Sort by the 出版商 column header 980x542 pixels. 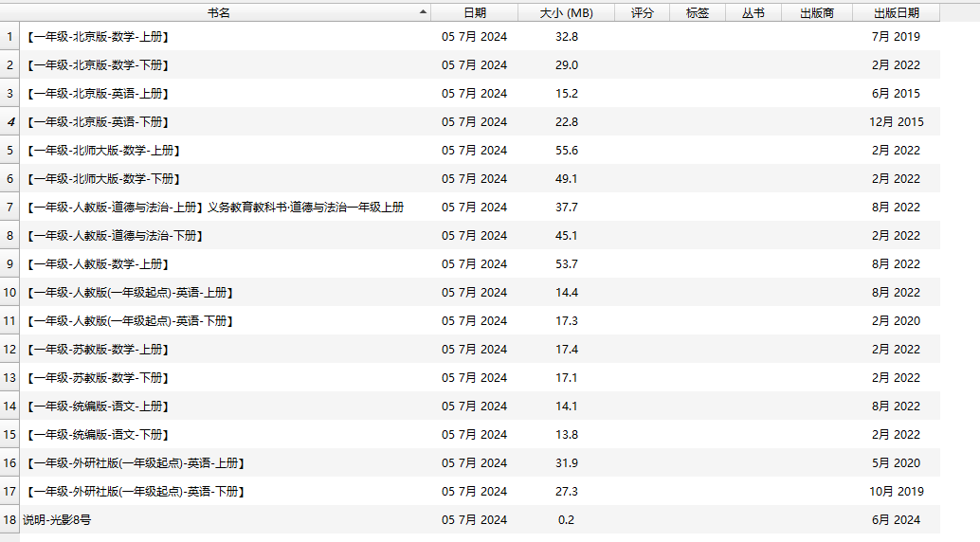[x=817, y=12]
